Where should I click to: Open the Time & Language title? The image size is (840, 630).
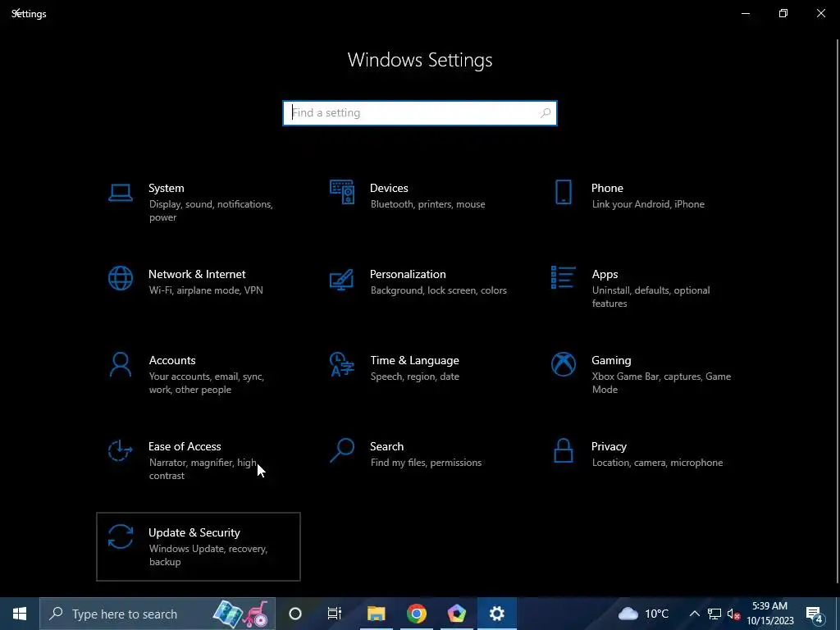click(x=414, y=361)
